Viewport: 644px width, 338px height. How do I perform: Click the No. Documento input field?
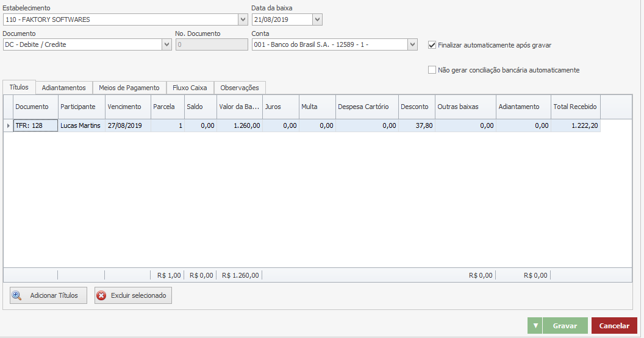(x=212, y=44)
